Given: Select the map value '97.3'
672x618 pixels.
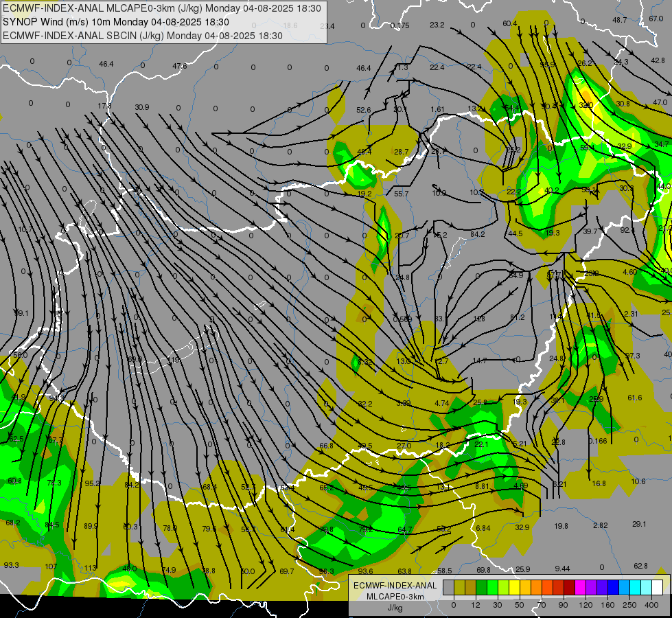Looking at the screenshot, I should click(633, 356).
